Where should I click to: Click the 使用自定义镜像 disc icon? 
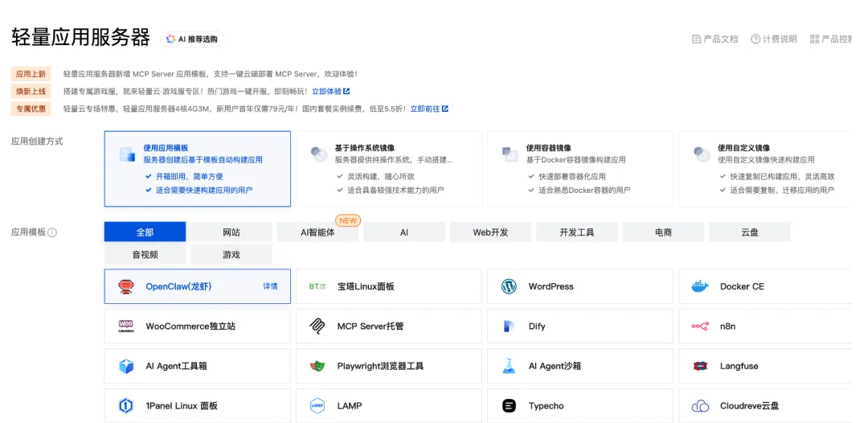pos(702,154)
